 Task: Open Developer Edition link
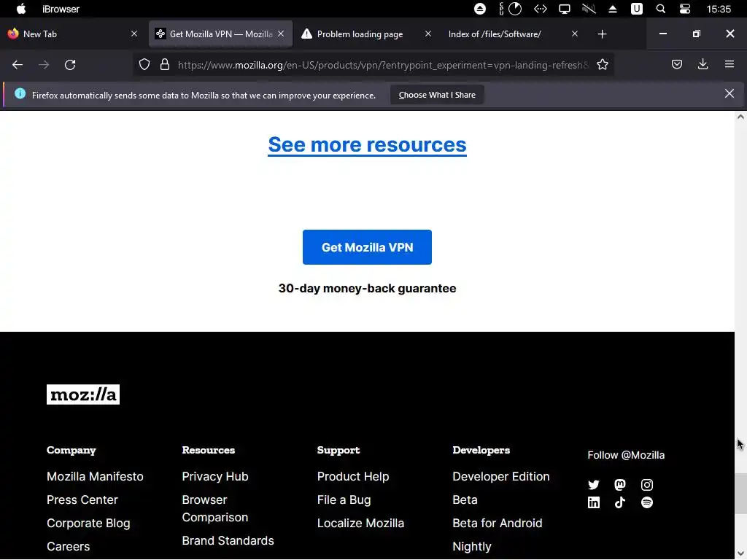(500, 476)
